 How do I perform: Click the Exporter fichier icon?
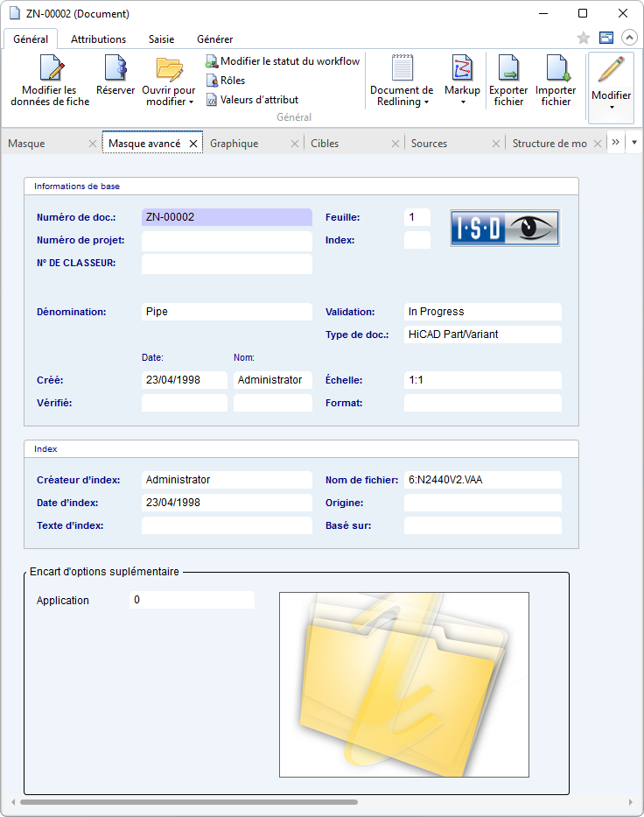(x=508, y=69)
